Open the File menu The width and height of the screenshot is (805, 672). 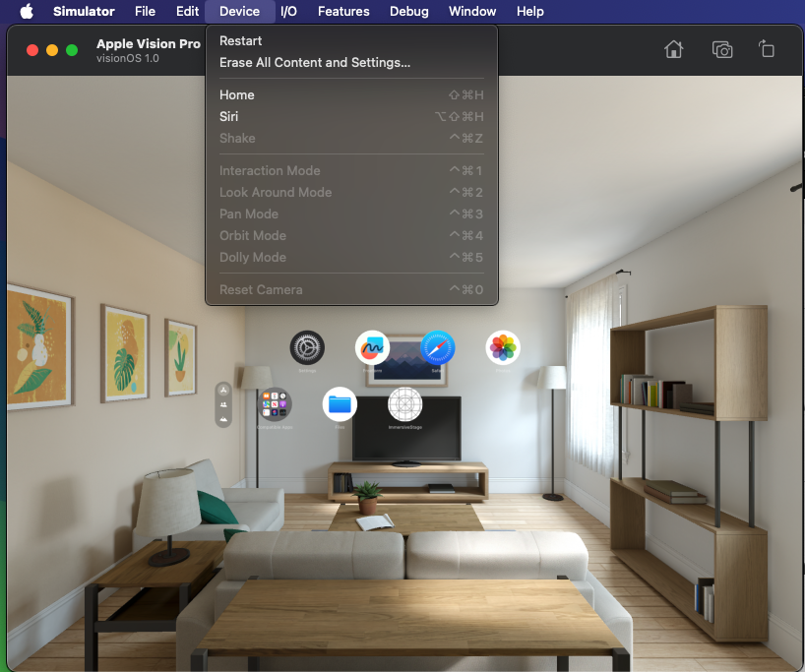(145, 11)
